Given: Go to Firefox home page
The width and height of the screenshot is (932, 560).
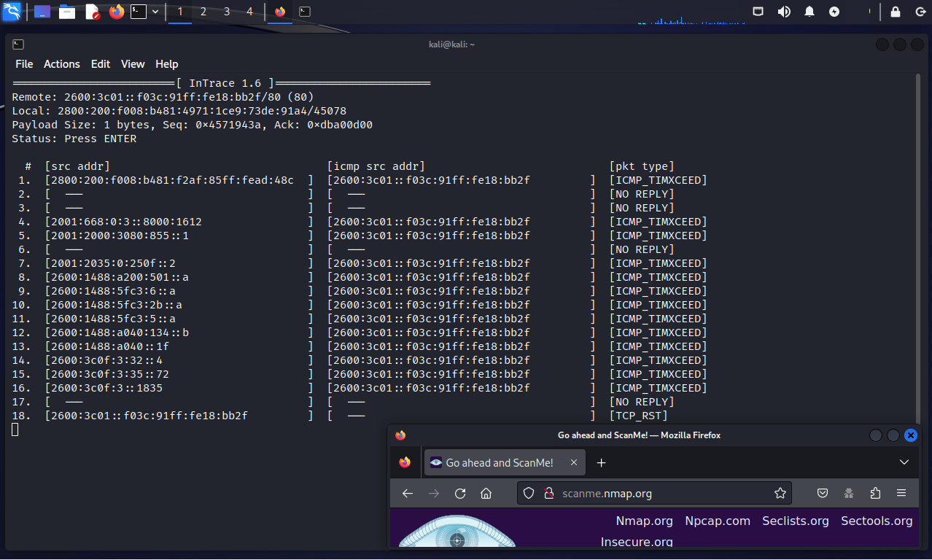Looking at the screenshot, I should coord(486,494).
